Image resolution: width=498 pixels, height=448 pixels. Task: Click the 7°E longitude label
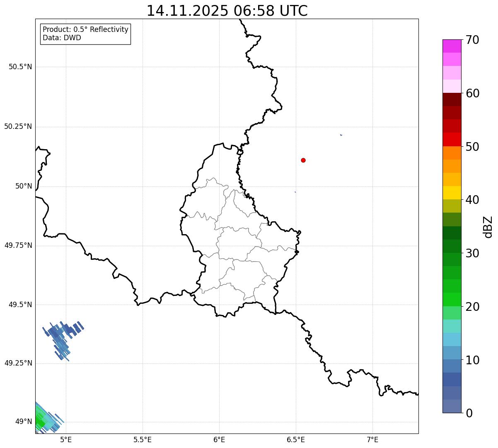[372, 440]
